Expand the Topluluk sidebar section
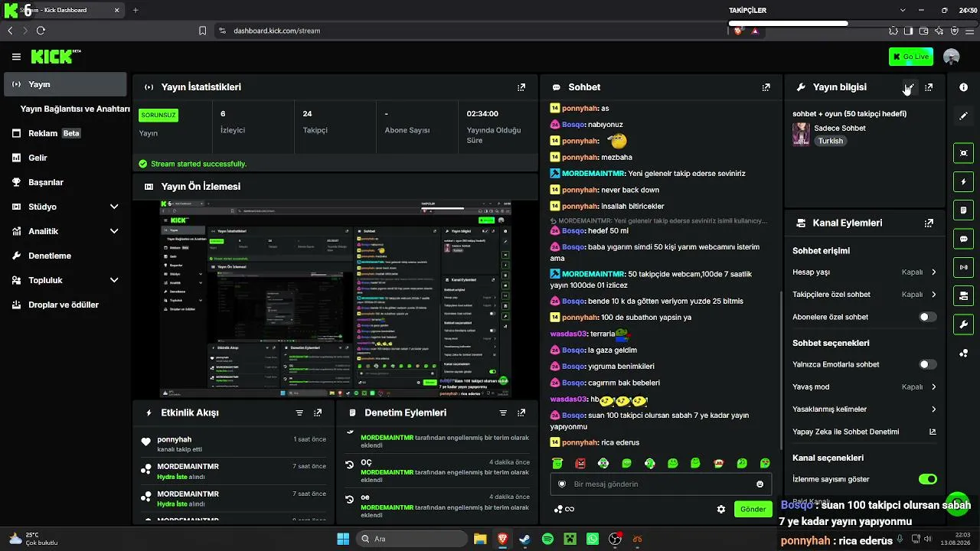Image resolution: width=980 pixels, height=551 pixels. pyautogui.click(x=114, y=280)
